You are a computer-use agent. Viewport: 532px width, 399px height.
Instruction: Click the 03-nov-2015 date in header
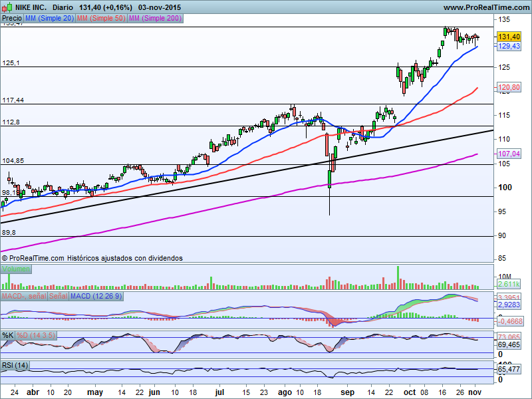[x=160, y=7]
